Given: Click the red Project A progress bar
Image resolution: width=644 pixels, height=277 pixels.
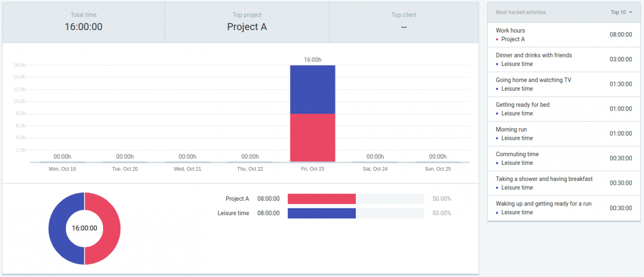Looking at the screenshot, I should [321, 199].
